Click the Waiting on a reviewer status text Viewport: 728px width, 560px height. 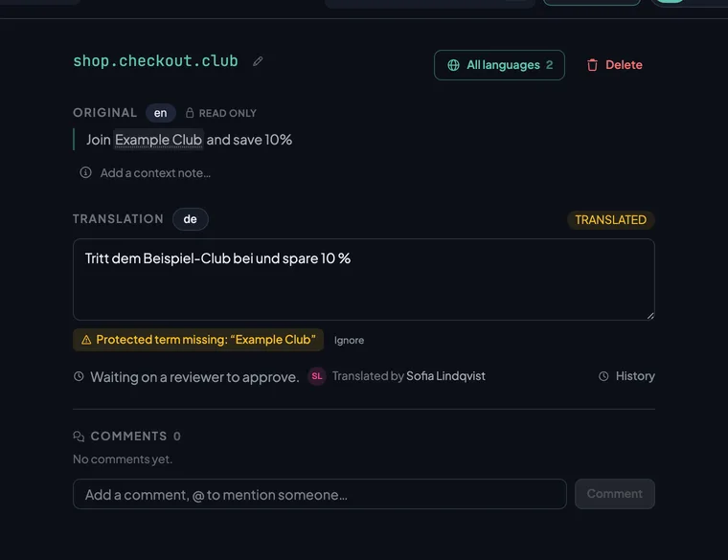(194, 377)
